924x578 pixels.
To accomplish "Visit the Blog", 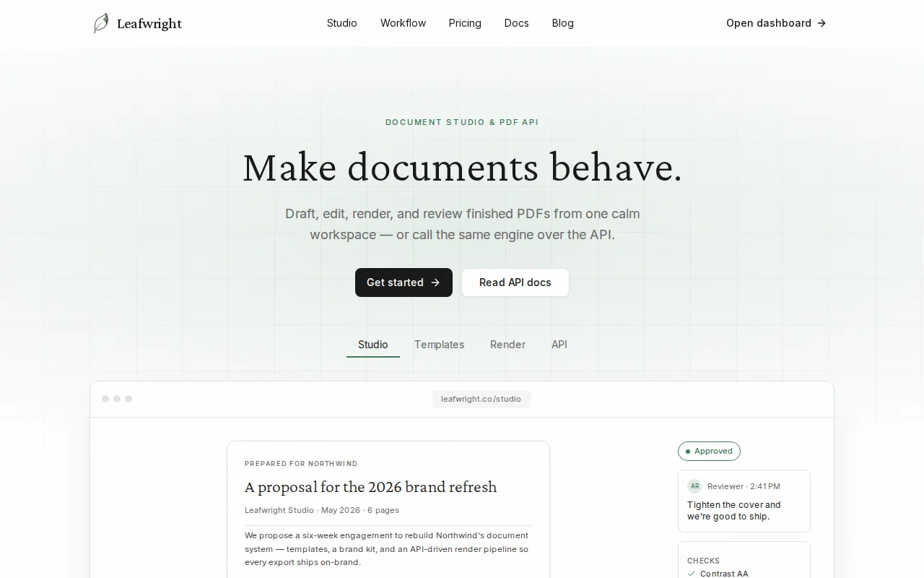I will click(x=563, y=23).
